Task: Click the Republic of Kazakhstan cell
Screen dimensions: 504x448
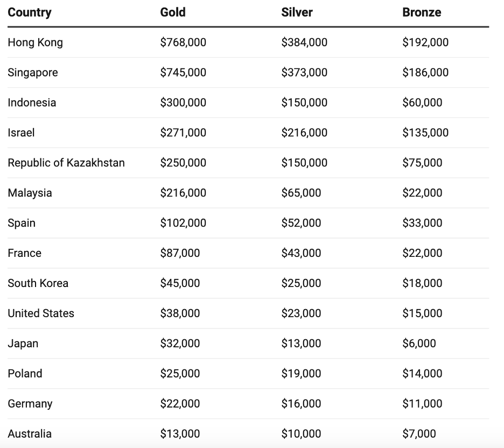Action: [66, 163]
